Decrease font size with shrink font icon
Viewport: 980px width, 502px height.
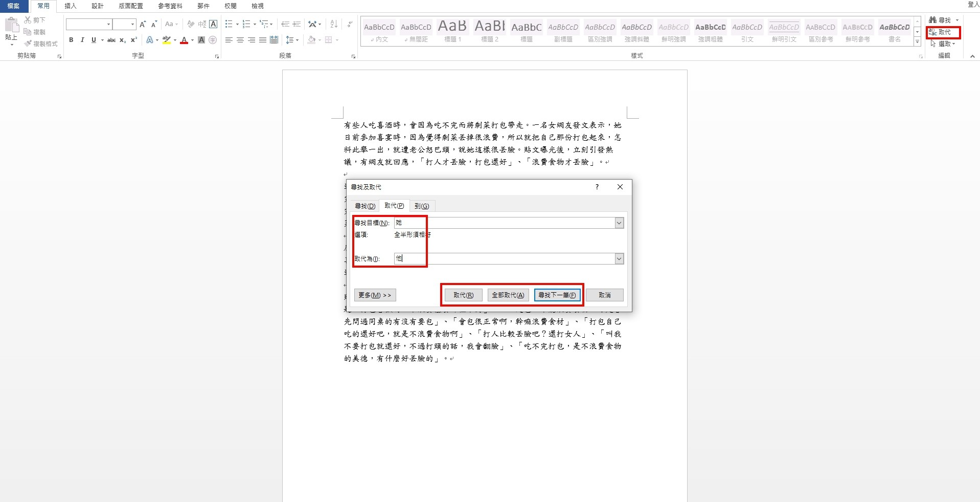(154, 24)
